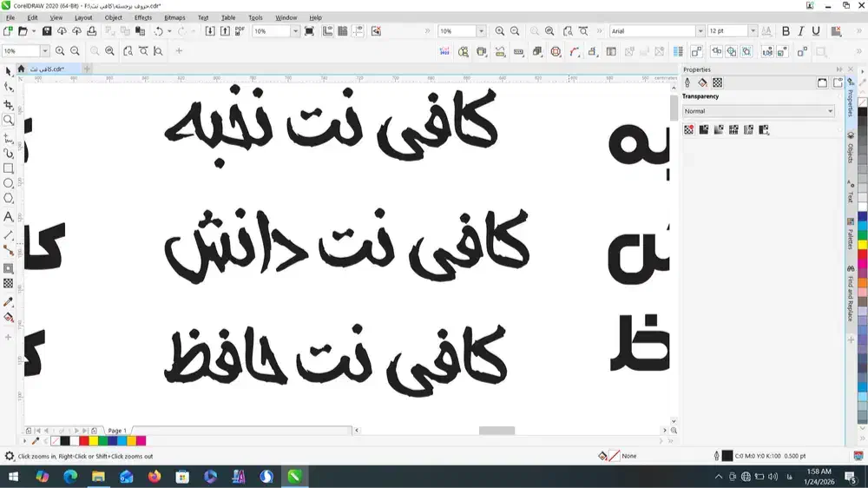This screenshot has height=488, width=868.
Task: Pick the yellow swatch in the document palette
Action: pyautogui.click(x=94, y=441)
